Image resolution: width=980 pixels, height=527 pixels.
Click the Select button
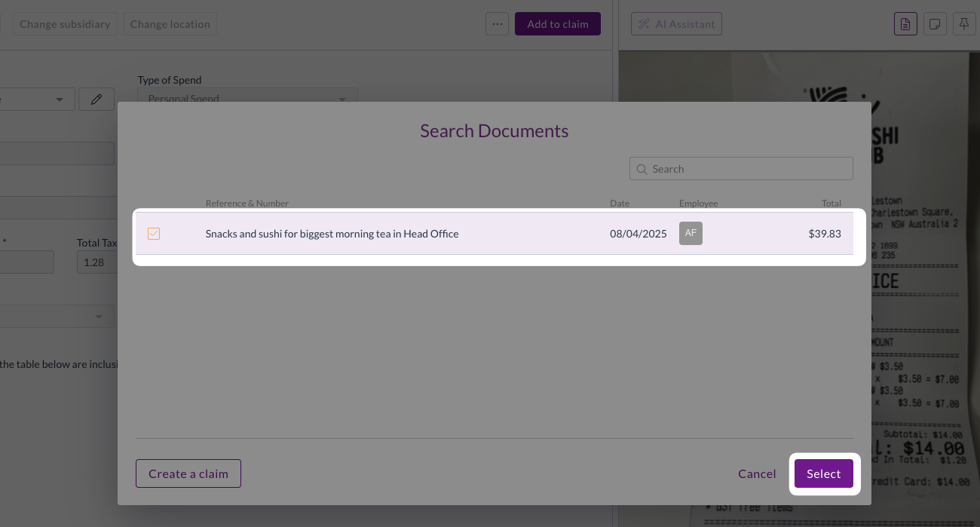coord(823,474)
